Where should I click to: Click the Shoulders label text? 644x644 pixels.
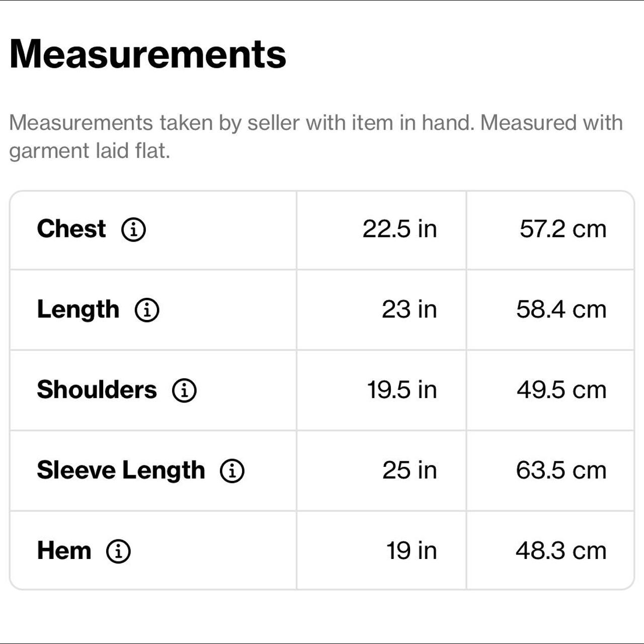(x=97, y=390)
